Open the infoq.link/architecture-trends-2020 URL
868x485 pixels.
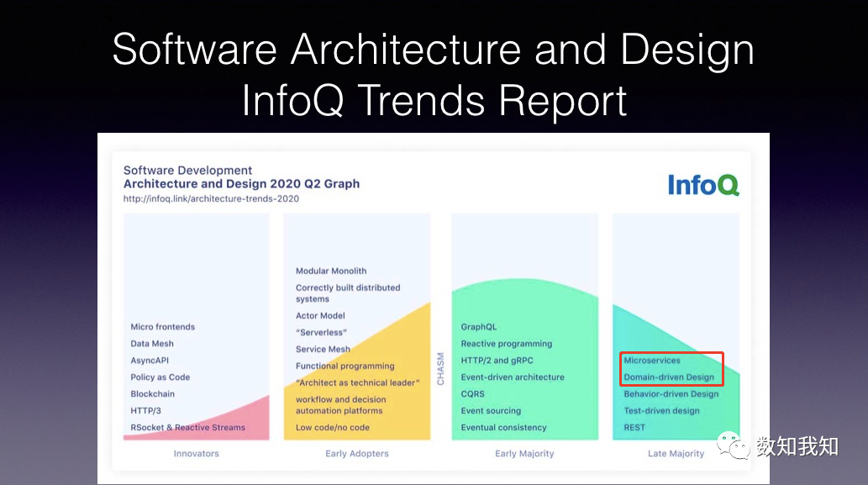point(211,198)
